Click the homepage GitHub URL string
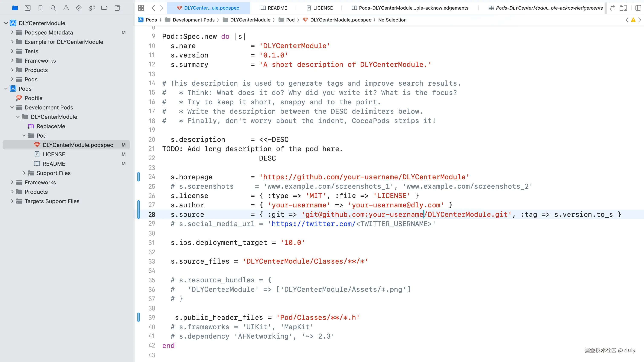 pos(364,177)
